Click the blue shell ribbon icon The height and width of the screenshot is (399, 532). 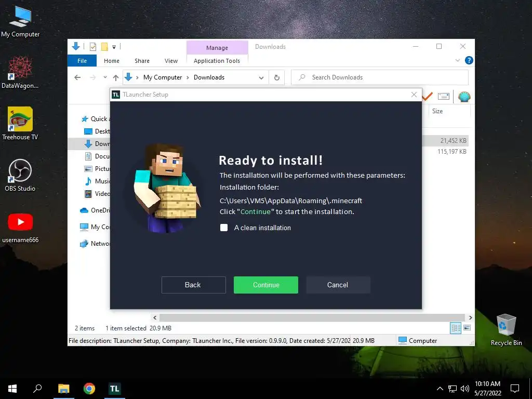tap(464, 97)
